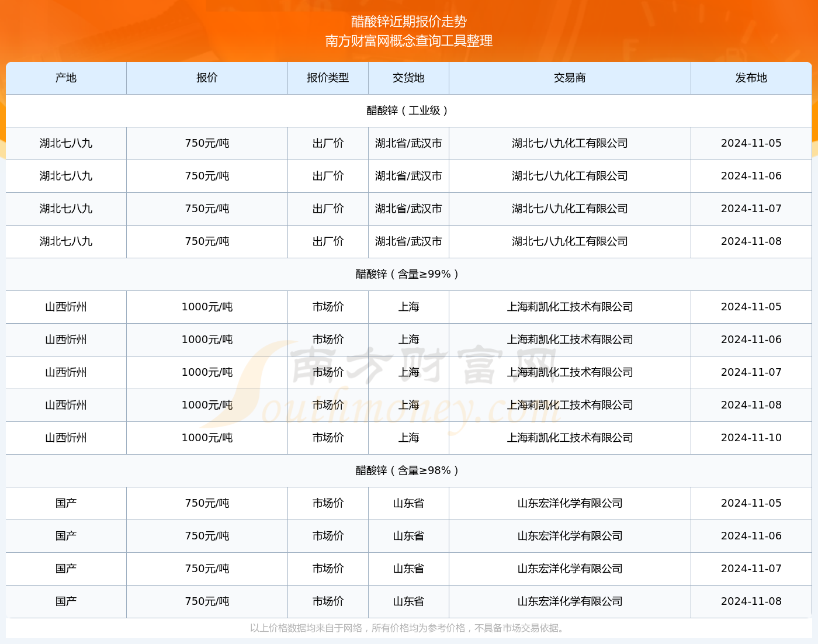
Task: Click 山东省 in 国产 row dated 2024-11-08
Action: 408,601
